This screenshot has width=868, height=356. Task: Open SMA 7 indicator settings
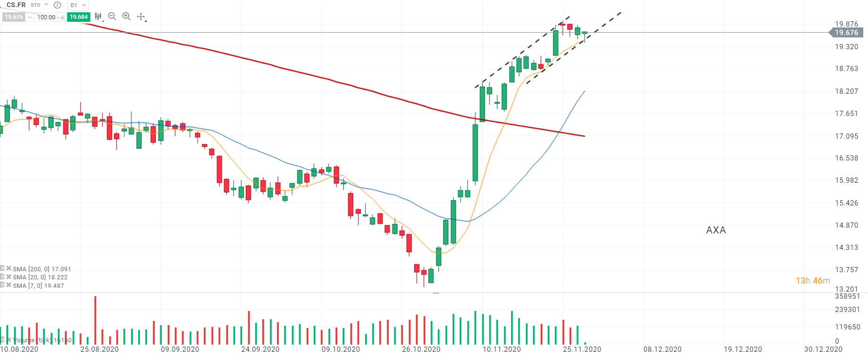[x=2, y=285]
